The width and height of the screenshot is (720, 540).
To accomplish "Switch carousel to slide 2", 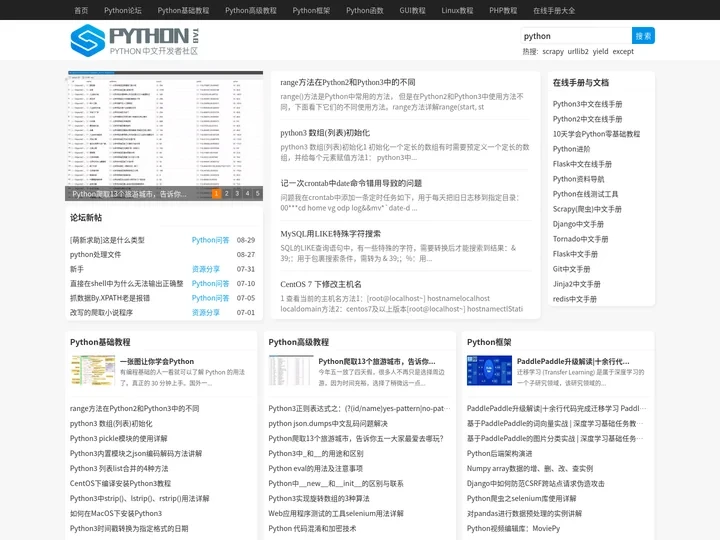I will (x=227, y=194).
